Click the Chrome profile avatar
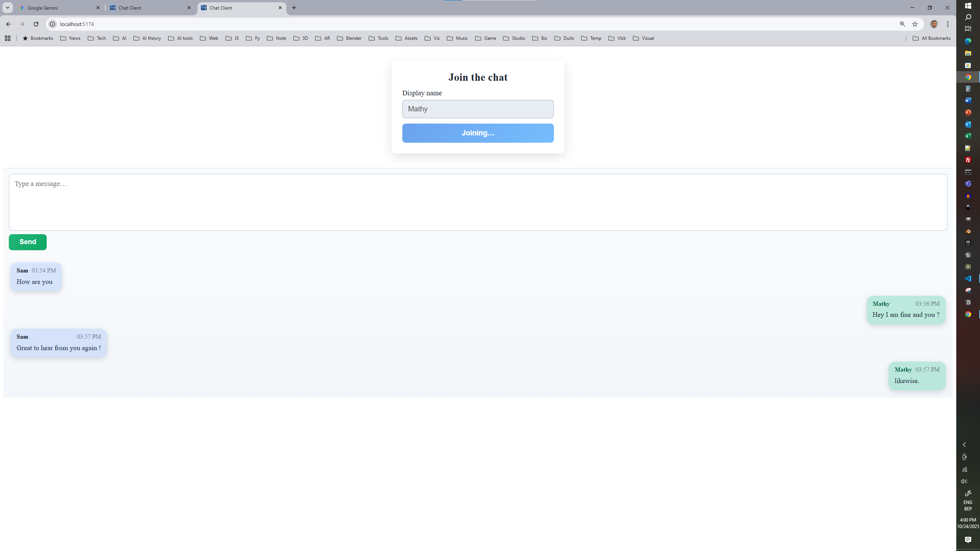Viewport: 980px width, 551px height. pyautogui.click(x=934, y=24)
